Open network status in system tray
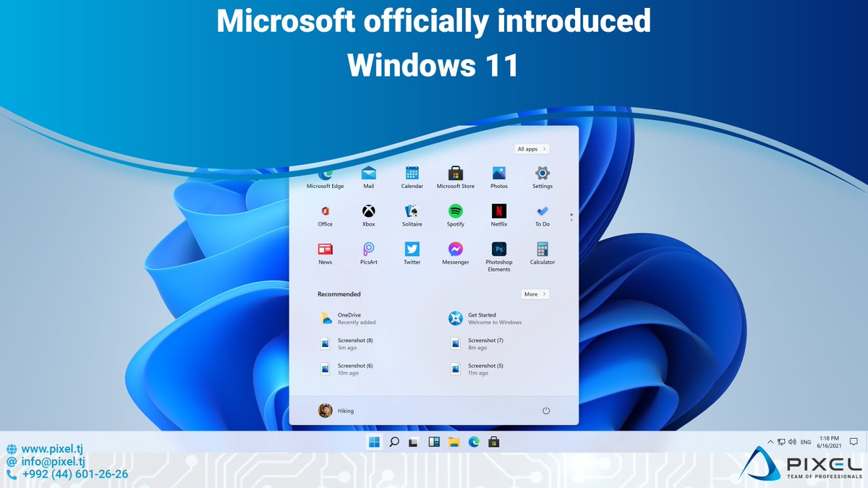This screenshot has height=488, width=868. [781, 442]
